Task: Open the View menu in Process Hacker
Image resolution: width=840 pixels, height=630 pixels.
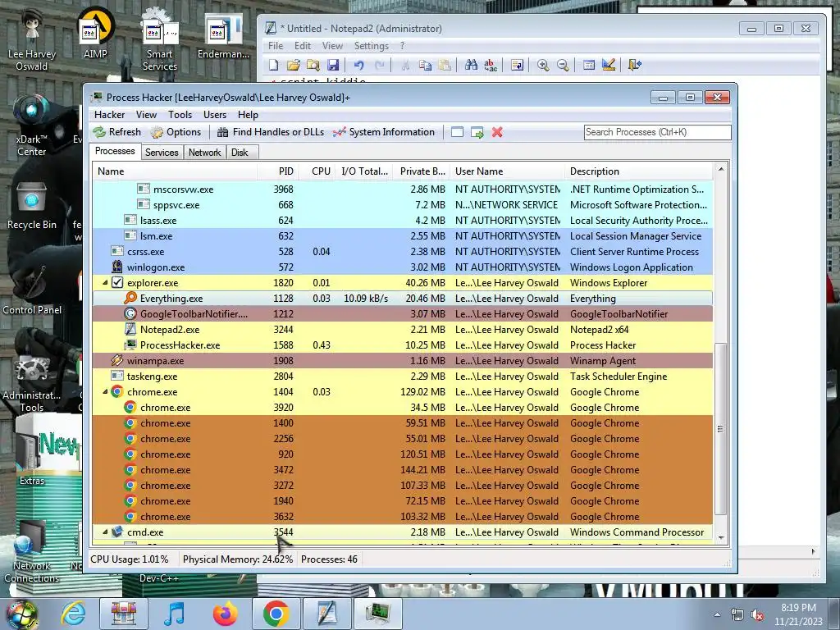Action: pyautogui.click(x=146, y=115)
